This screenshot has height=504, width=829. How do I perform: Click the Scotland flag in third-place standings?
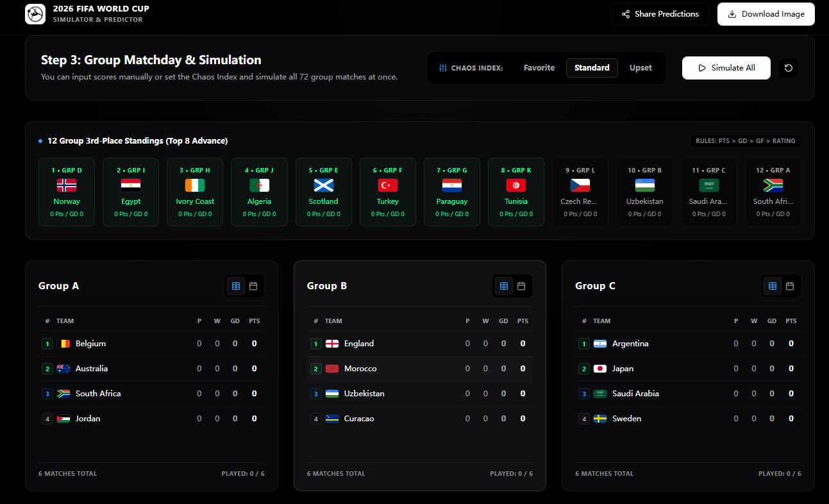tap(324, 185)
